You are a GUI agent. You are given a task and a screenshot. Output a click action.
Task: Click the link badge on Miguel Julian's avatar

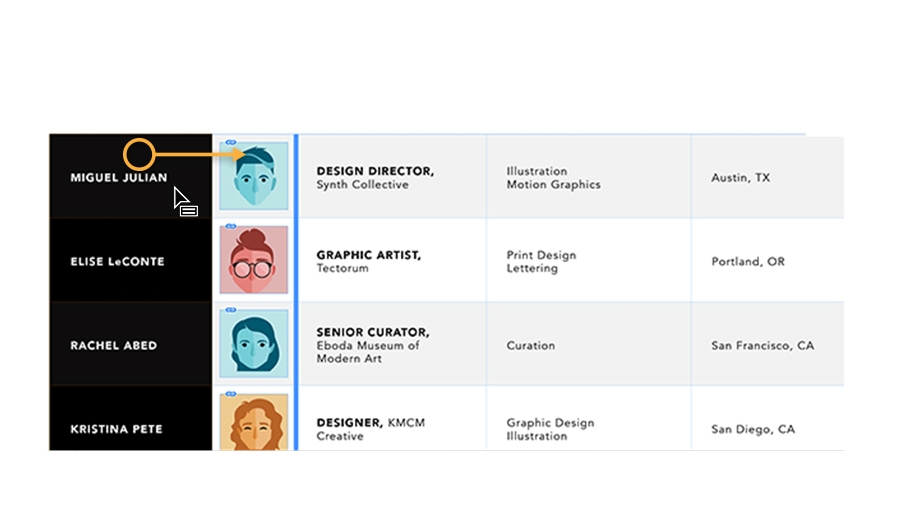click(x=229, y=142)
